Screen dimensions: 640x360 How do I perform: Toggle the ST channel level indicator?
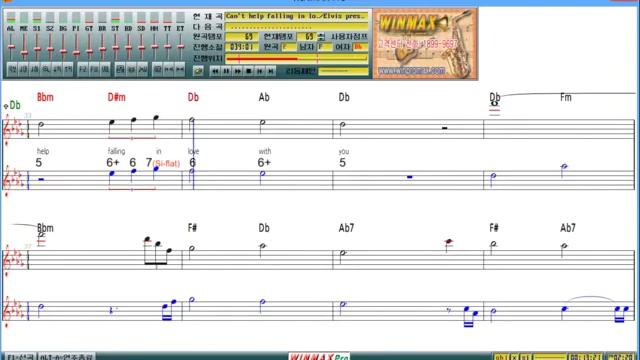116,18
